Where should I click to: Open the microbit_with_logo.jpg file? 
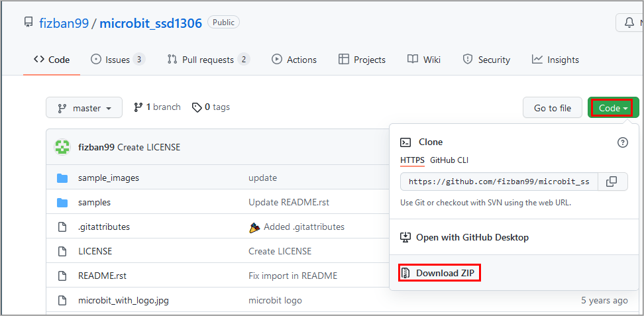tap(123, 300)
